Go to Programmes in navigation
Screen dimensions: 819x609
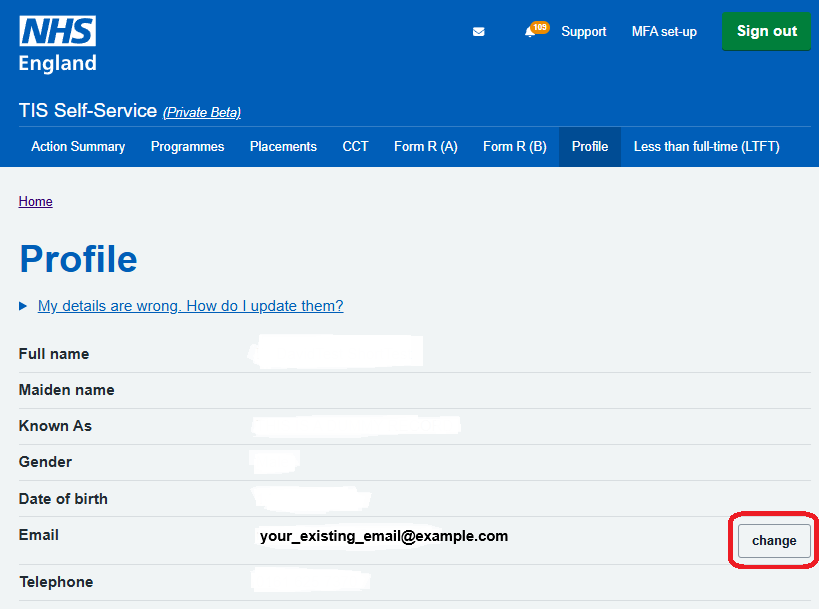188,147
